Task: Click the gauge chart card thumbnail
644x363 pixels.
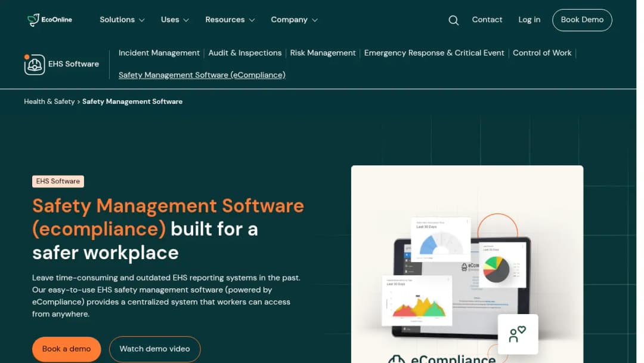Action: [441, 239]
